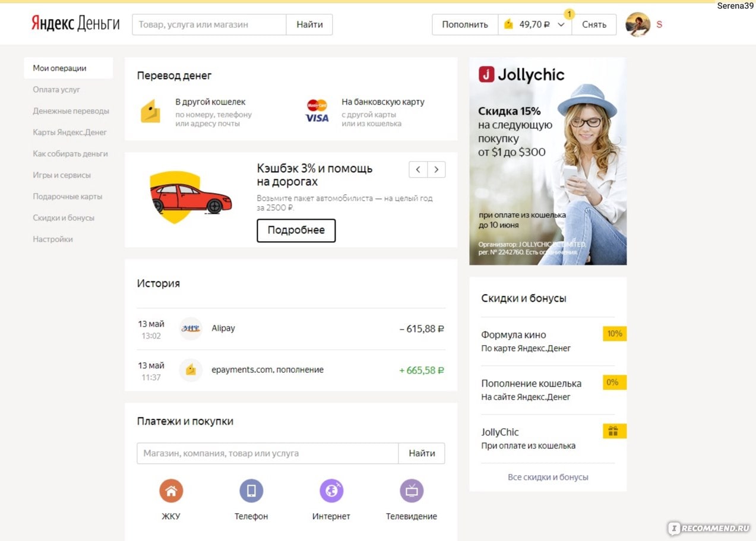The width and height of the screenshot is (756, 541).
Task: Go to the previous promo slide arrow
Action: click(418, 169)
